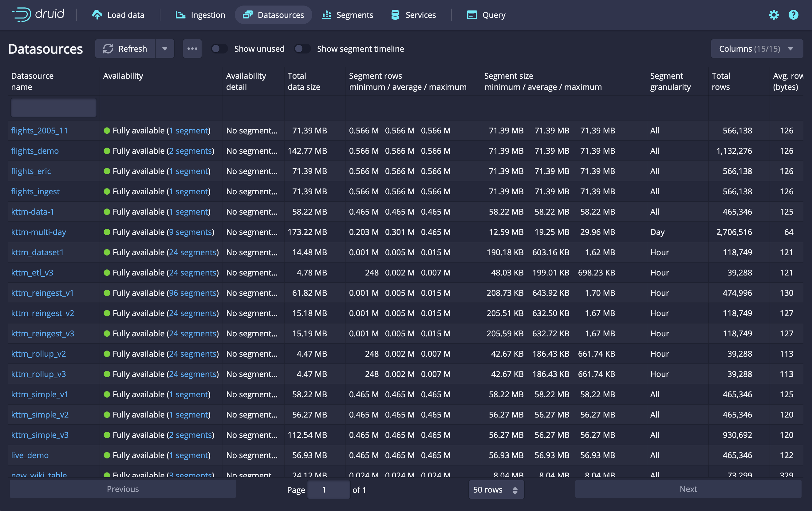Enable the Show unused toggle
Screen dimensions: 812x511
tap(219, 49)
